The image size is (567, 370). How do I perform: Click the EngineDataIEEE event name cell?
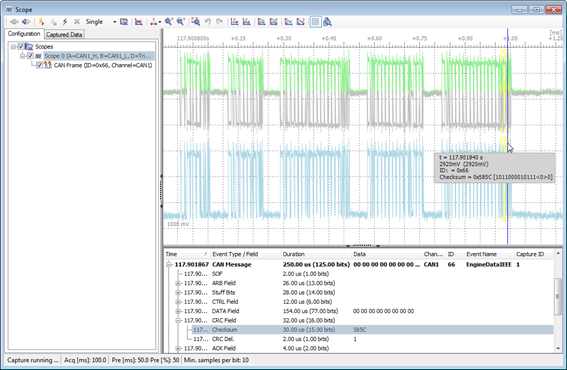tap(489, 264)
